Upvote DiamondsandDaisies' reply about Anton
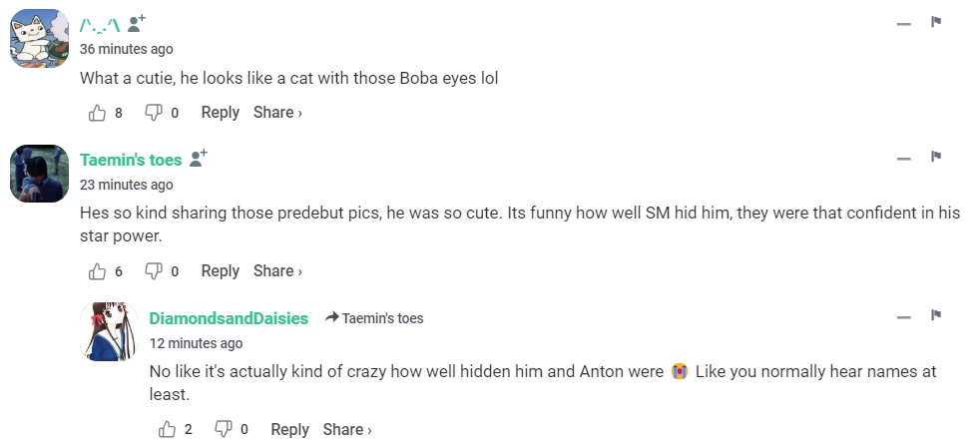 click(x=168, y=430)
